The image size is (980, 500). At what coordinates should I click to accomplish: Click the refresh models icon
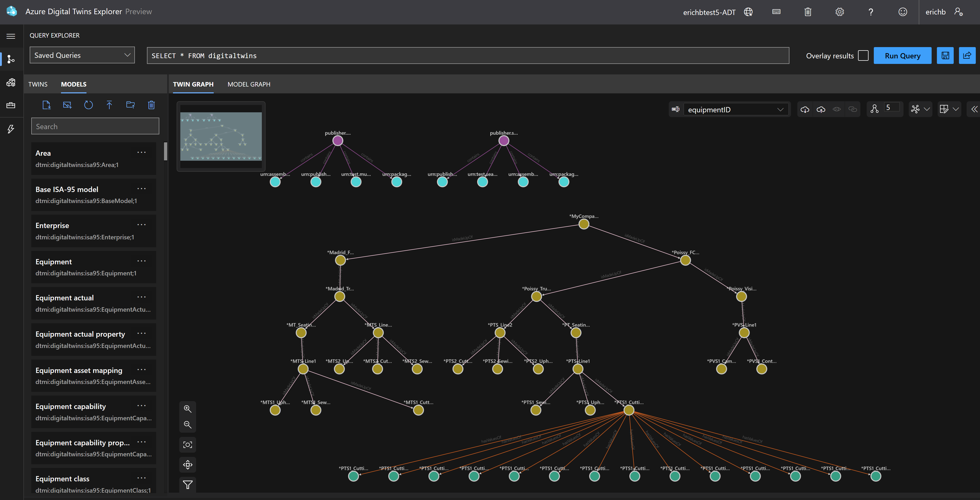click(88, 105)
